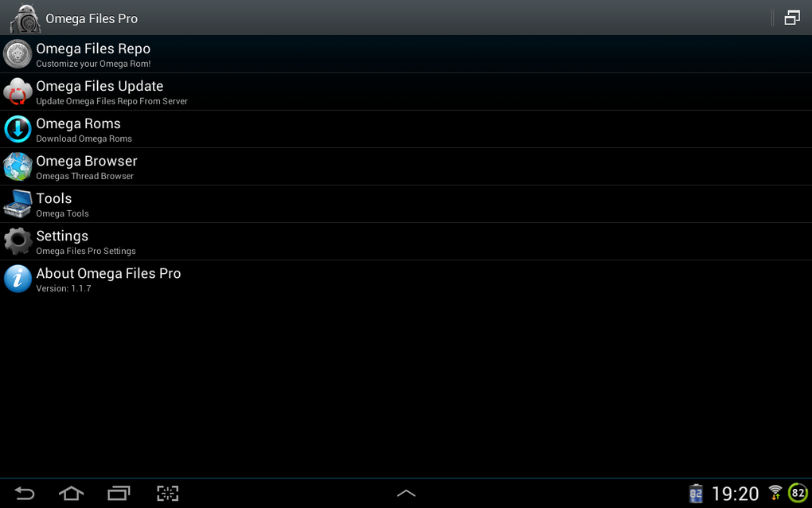Tap the cloud sync Omega Files Update icon

coord(18,92)
